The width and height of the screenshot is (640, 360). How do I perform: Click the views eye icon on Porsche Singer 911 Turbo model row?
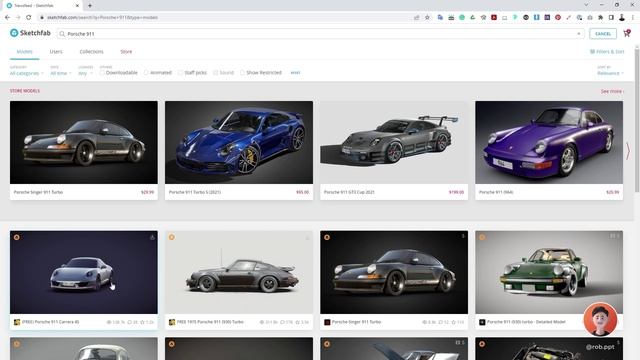(424, 322)
